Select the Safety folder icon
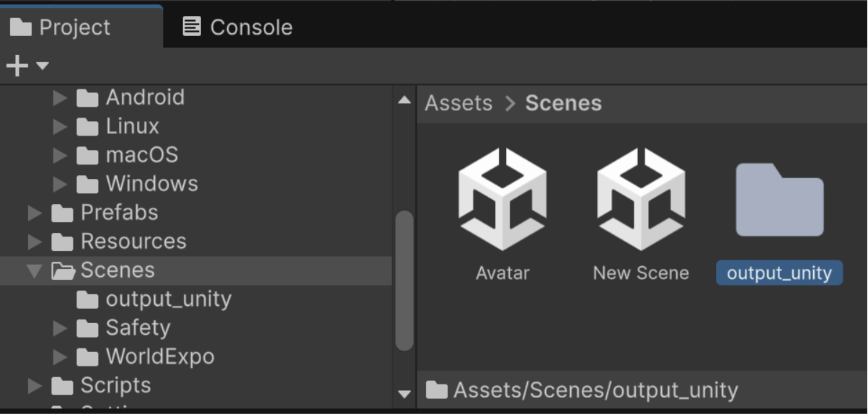Viewport: 868px width, 414px height. (87, 328)
